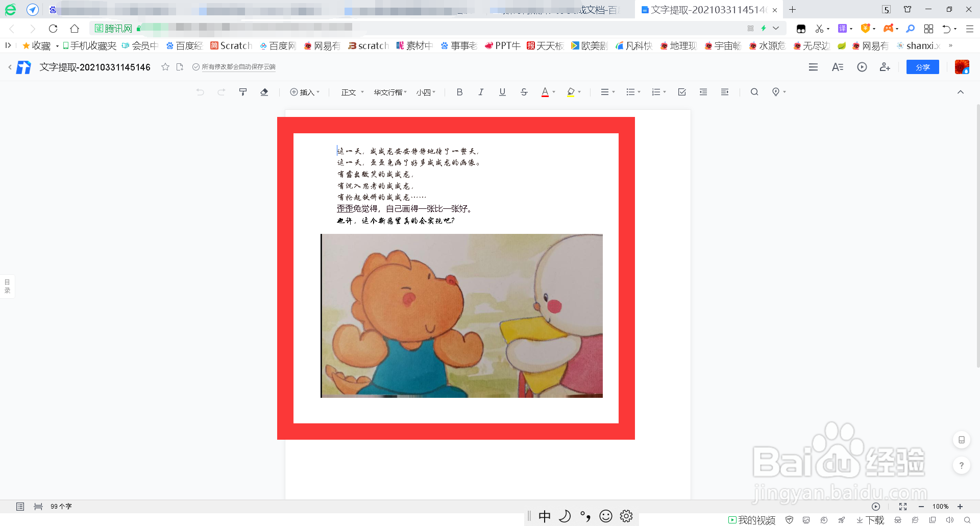
Task: Switch input method to Chinese mode
Action: (545, 516)
